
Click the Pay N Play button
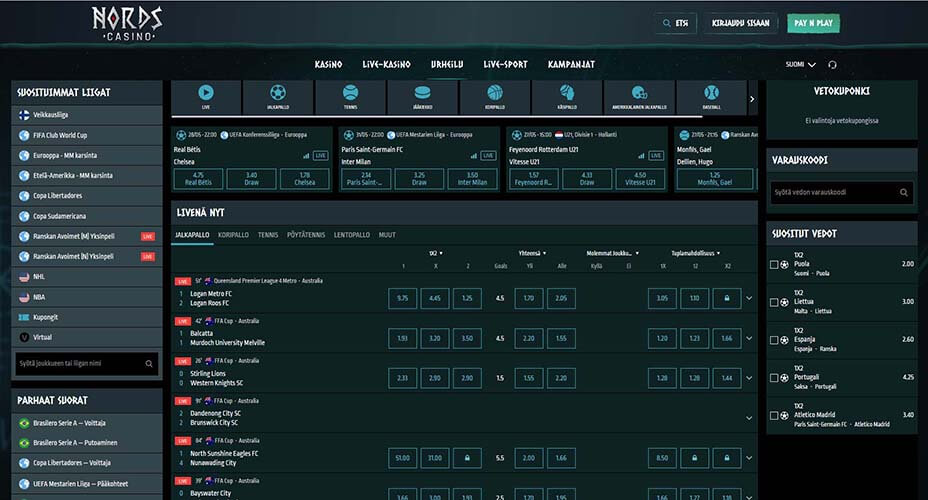(x=813, y=23)
